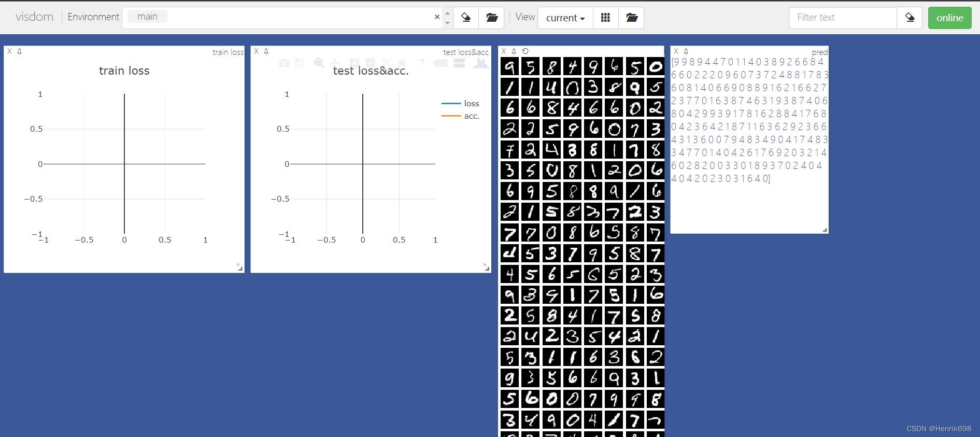Click Zoom in plus icon on test plot
Viewport: 980px width, 437px height.
point(354,63)
